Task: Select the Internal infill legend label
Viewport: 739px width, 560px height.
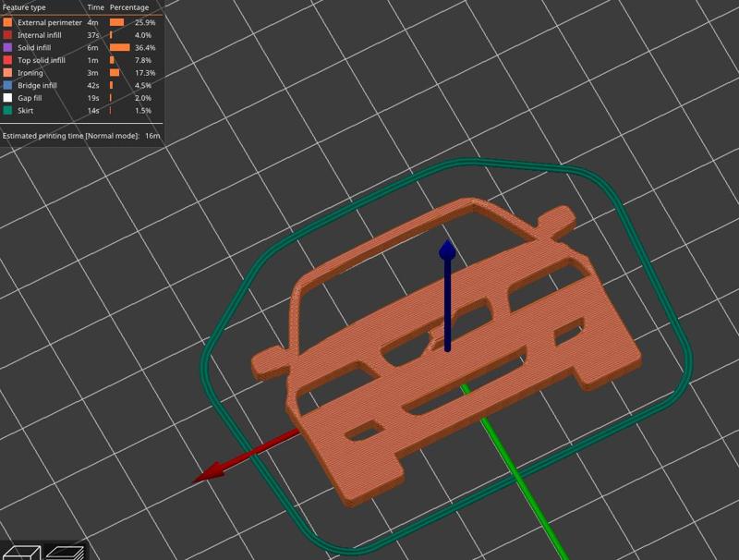Action: click(40, 35)
